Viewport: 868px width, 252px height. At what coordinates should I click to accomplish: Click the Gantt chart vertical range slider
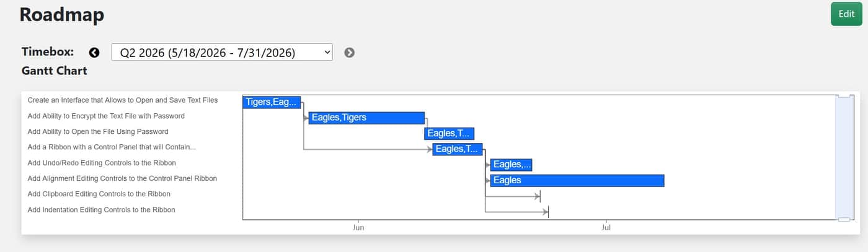tap(844, 157)
